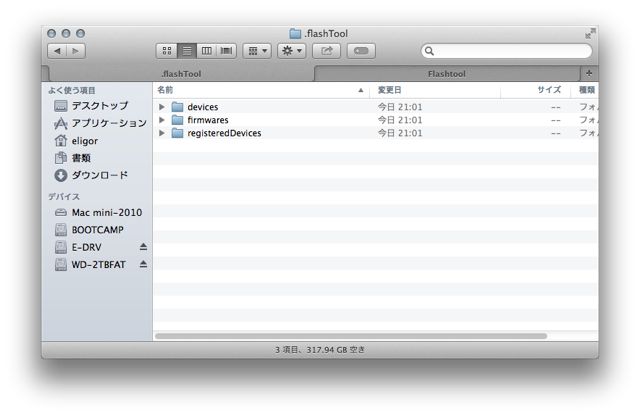
Task: Click the よく使う項目 sidebar heading
Action: [72, 91]
